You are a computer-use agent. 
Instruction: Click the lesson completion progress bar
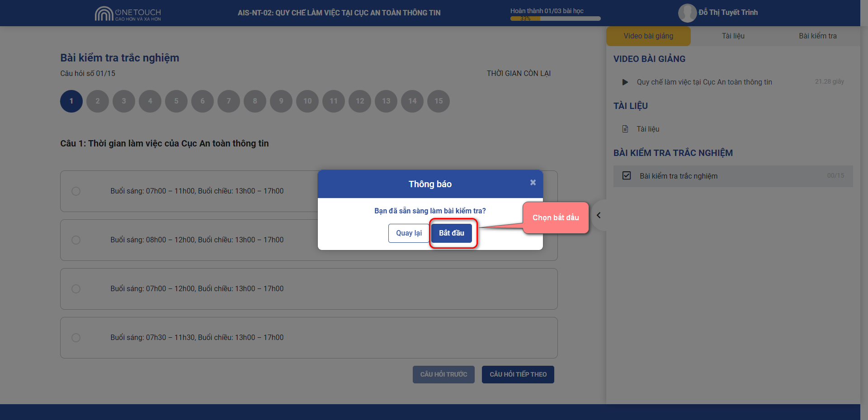(x=555, y=19)
